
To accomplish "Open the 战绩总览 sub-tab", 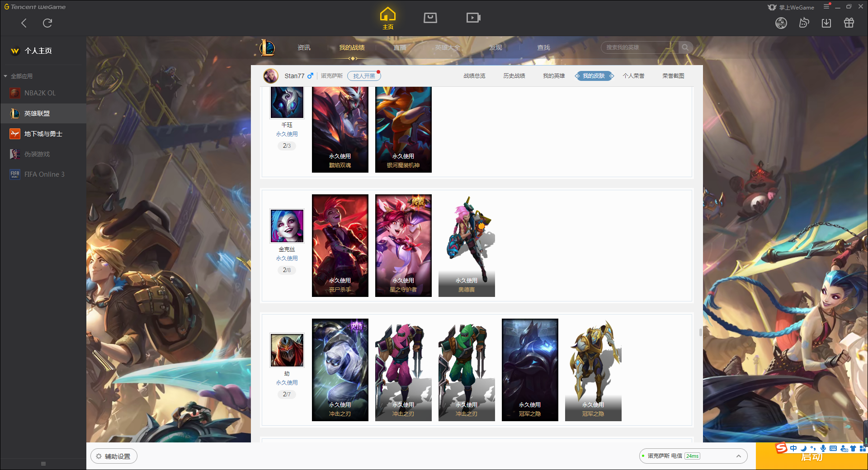I will click(x=474, y=76).
